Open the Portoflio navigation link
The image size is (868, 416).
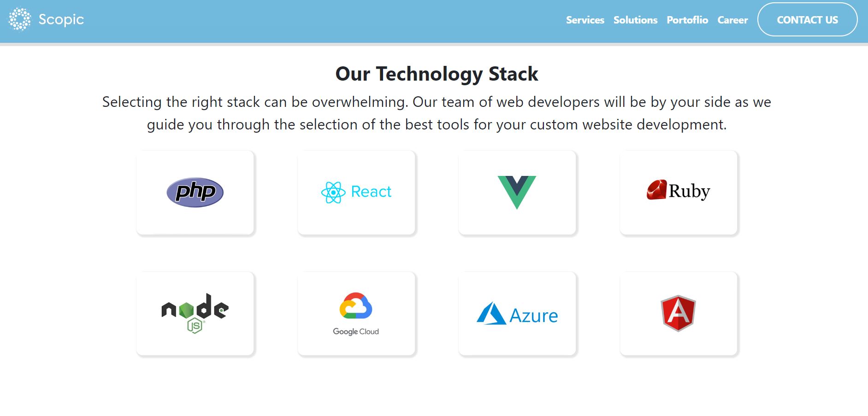click(x=687, y=20)
